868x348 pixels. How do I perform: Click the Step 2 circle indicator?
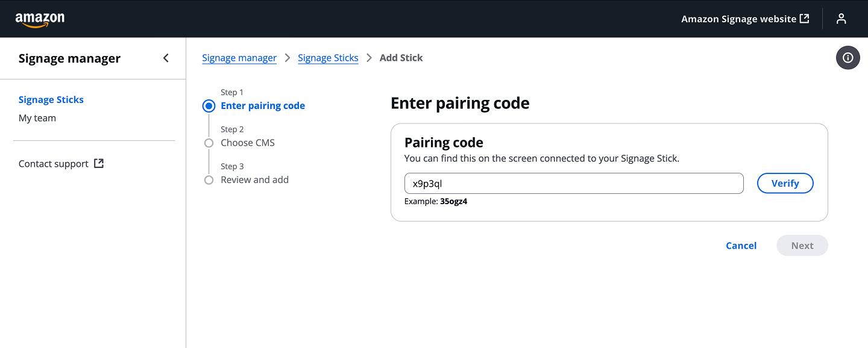[x=208, y=143]
